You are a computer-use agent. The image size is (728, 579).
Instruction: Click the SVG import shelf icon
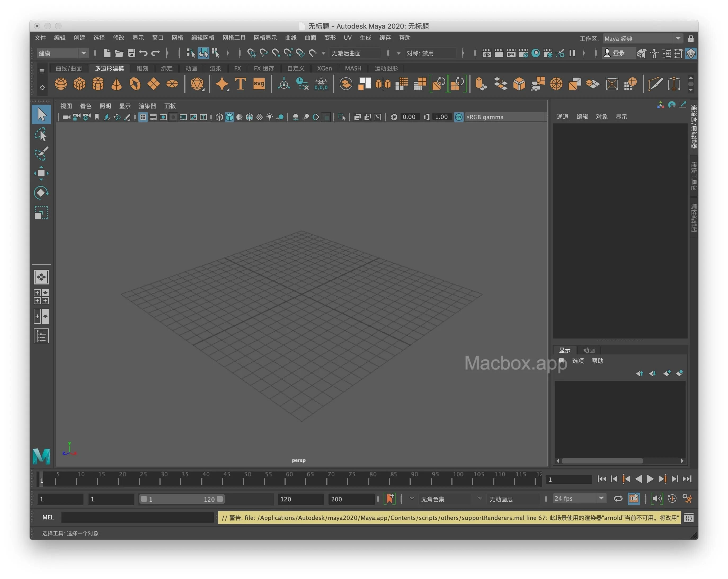pyautogui.click(x=259, y=84)
